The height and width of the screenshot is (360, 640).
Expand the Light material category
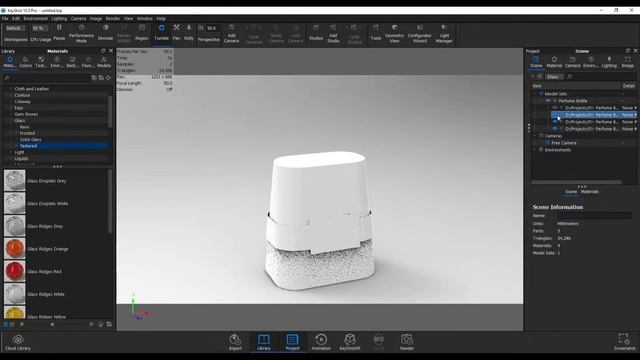click(11, 152)
